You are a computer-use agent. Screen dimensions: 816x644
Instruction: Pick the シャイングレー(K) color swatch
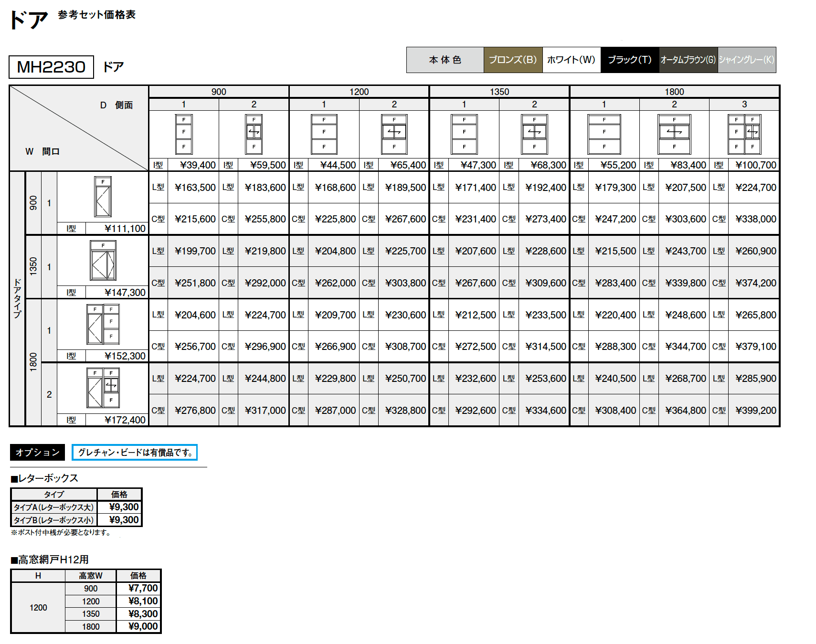[746, 60]
